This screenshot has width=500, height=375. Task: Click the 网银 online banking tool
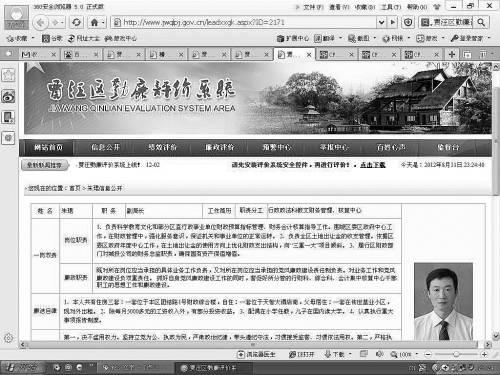click(x=393, y=39)
